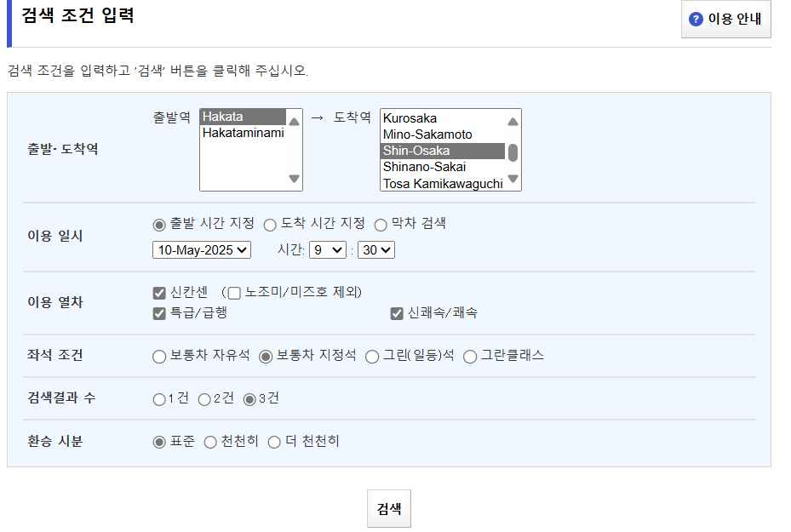Uncheck the 특급/급행 checkbox

(158, 313)
